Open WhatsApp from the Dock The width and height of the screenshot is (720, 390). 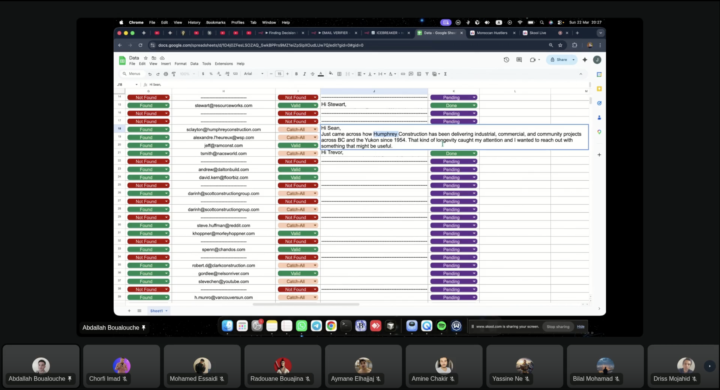(301, 326)
